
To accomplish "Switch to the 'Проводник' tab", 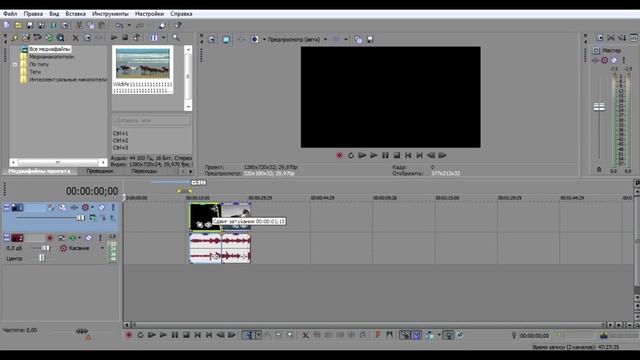I will [100, 171].
